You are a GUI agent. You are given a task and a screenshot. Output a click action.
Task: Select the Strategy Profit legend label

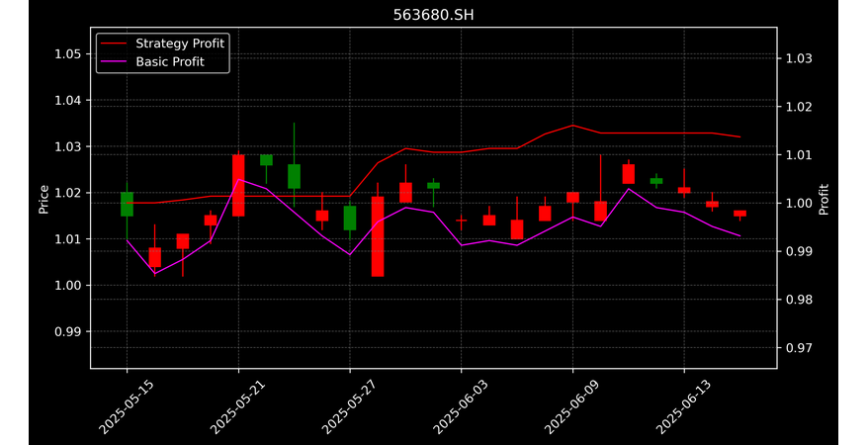[x=180, y=44]
